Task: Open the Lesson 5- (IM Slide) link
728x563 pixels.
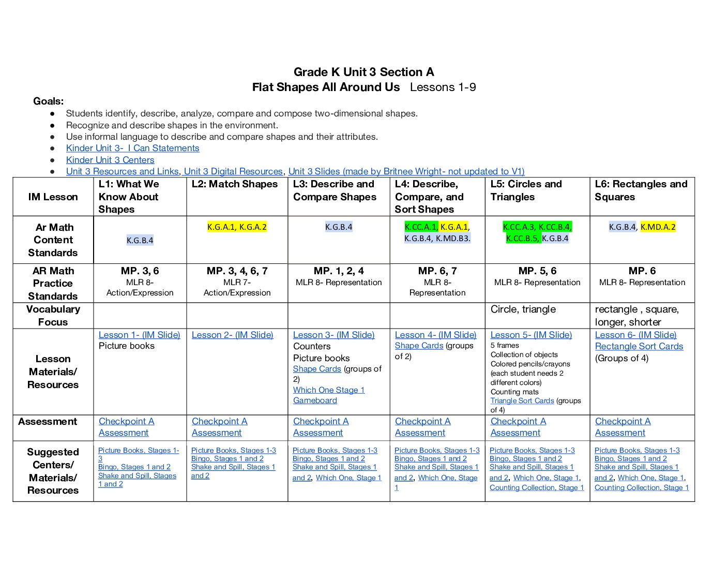Action: (532, 335)
